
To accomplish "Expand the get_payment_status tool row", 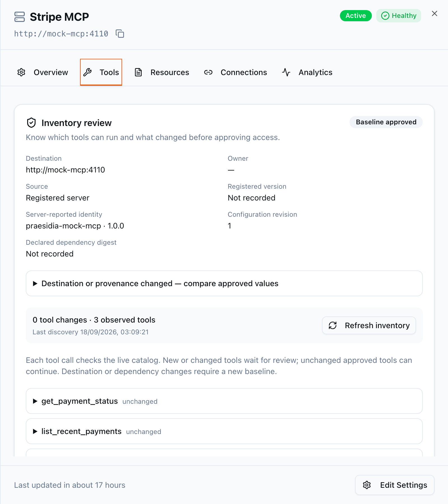I will click(x=224, y=401).
